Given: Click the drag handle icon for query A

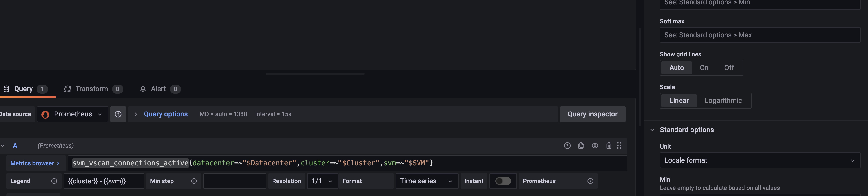Looking at the screenshot, I should pyautogui.click(x=619, y=146).
